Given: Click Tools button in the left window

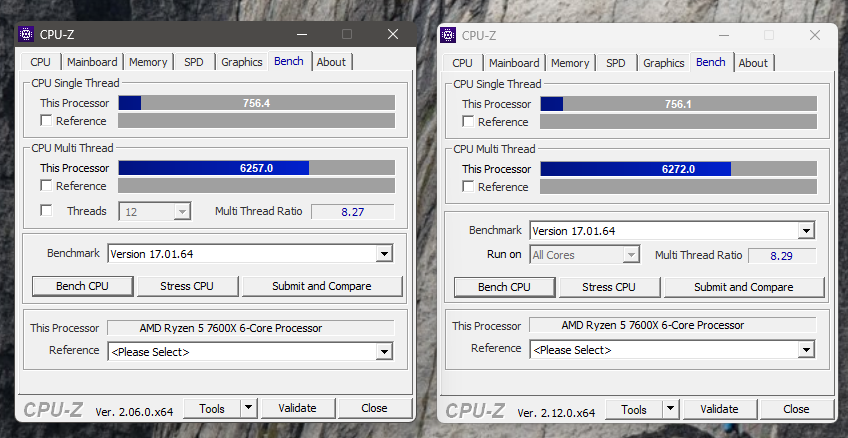Looking at the screenshot, I should pos(212,408).
